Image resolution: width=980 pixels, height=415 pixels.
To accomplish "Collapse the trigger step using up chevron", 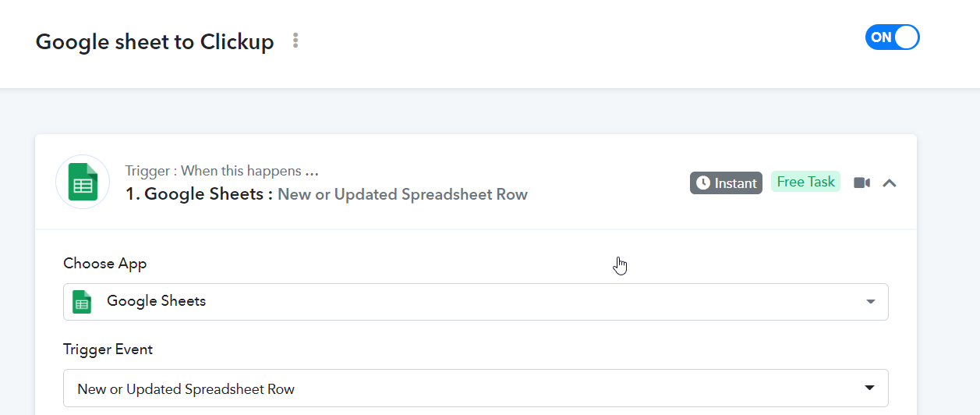I will (890, 183).
